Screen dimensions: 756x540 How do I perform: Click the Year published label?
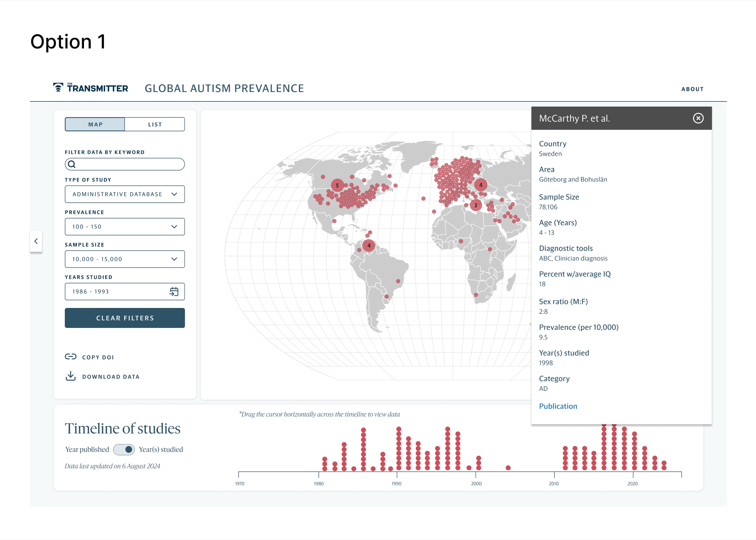[x=87, y=449]
